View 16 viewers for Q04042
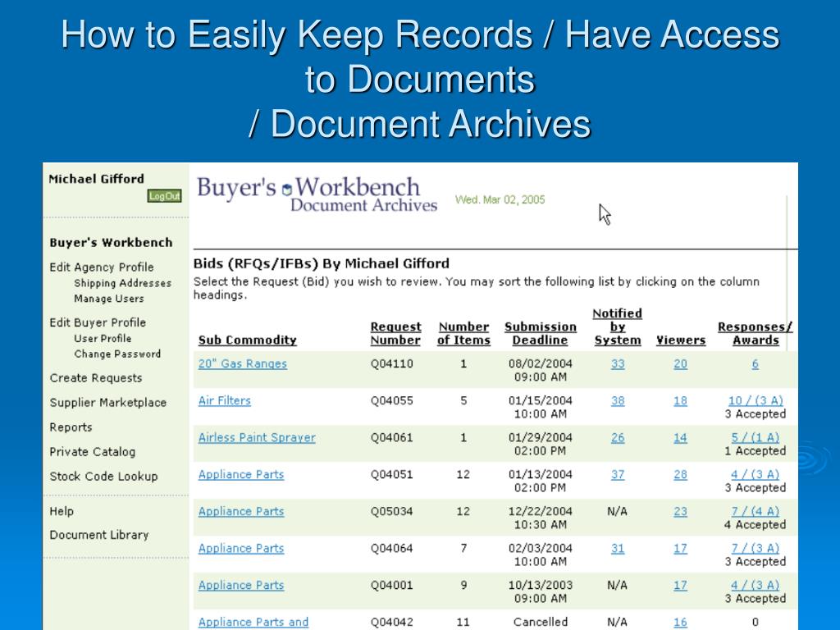840x630 pixels. click(680, 623)
